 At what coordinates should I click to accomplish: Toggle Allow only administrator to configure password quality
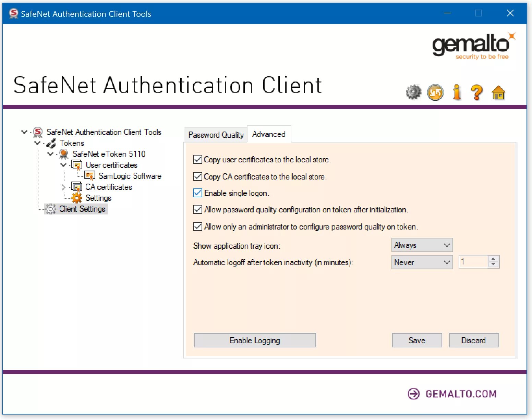(197, 226)
